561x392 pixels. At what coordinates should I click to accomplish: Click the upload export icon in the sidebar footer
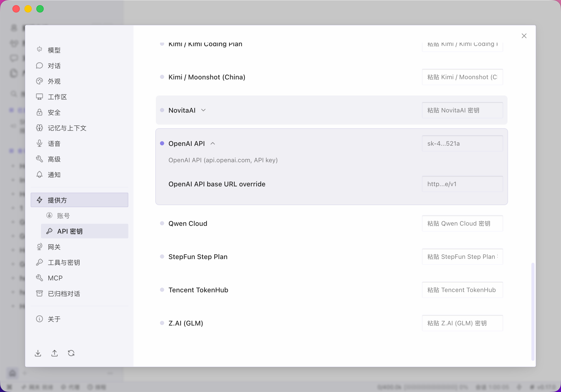55,353
